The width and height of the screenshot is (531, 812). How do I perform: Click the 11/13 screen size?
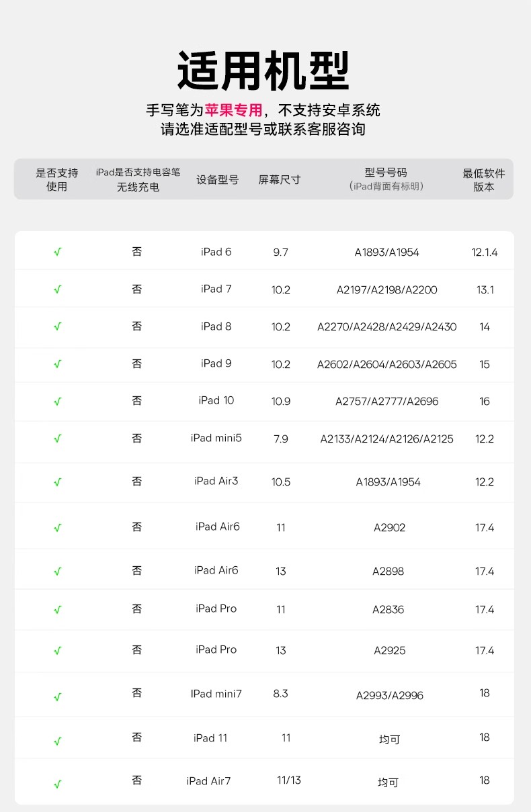pyautogui.click(x=289, y=780)
